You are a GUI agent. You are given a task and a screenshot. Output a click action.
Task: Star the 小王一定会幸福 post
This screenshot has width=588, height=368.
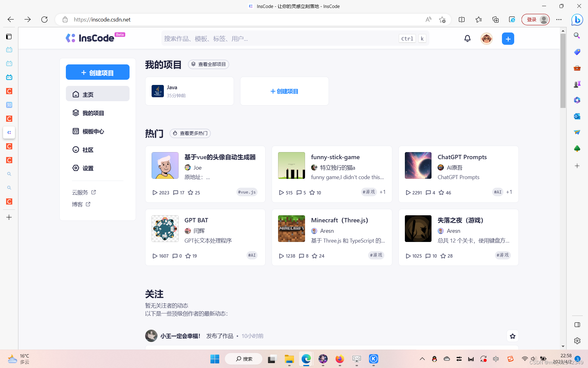click(x=512, y=336)
